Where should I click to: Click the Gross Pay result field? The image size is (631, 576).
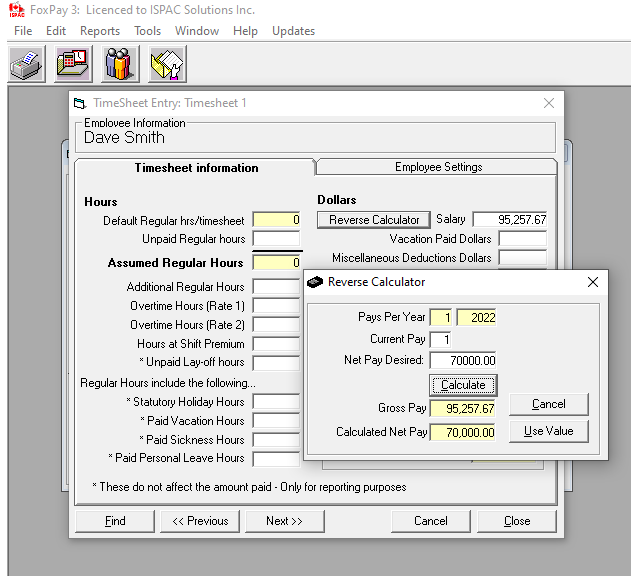pos(463,409)
